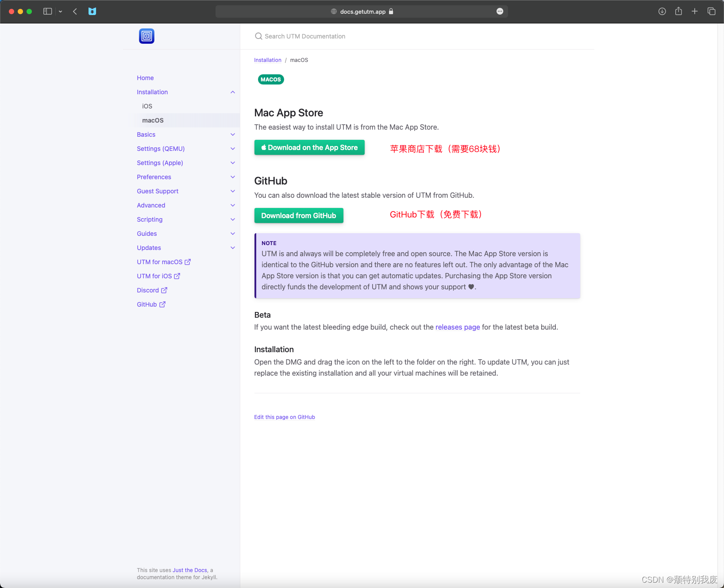
Task: Click the Safari share icon
Action: click(678, 12)
